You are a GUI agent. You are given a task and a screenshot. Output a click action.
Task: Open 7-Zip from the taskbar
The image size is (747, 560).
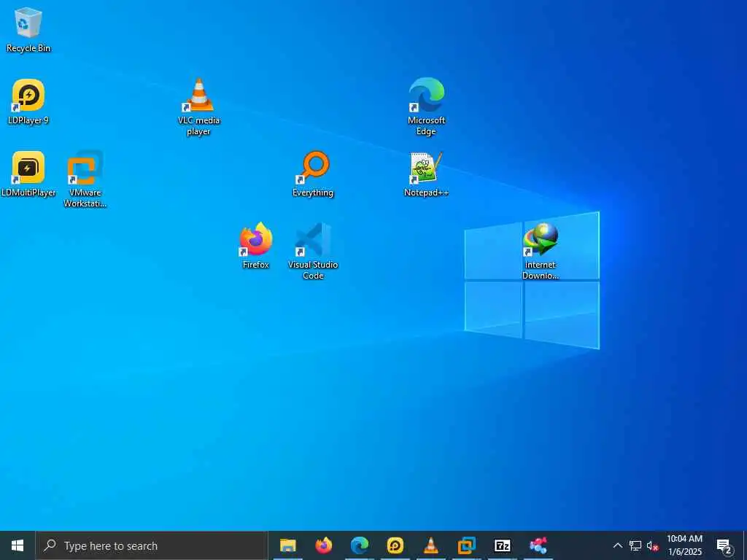tap(502, 545)
